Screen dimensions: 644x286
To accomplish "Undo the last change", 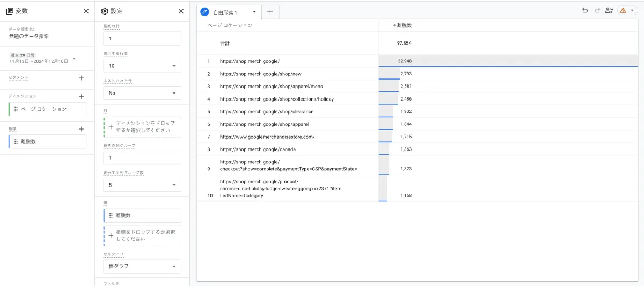I will [585, 10].
